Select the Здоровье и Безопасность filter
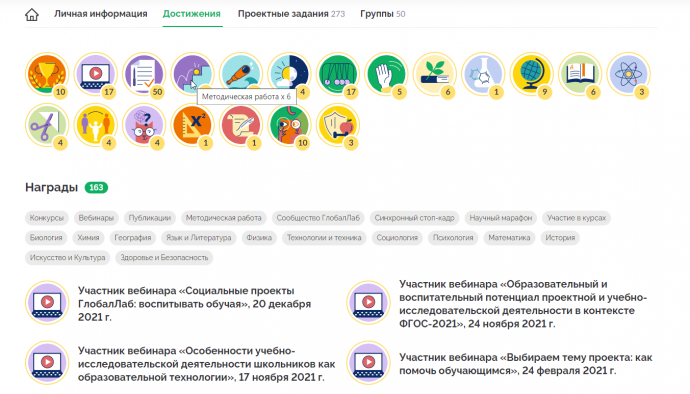This screenshot has height=394, width=690. point(164,258)
